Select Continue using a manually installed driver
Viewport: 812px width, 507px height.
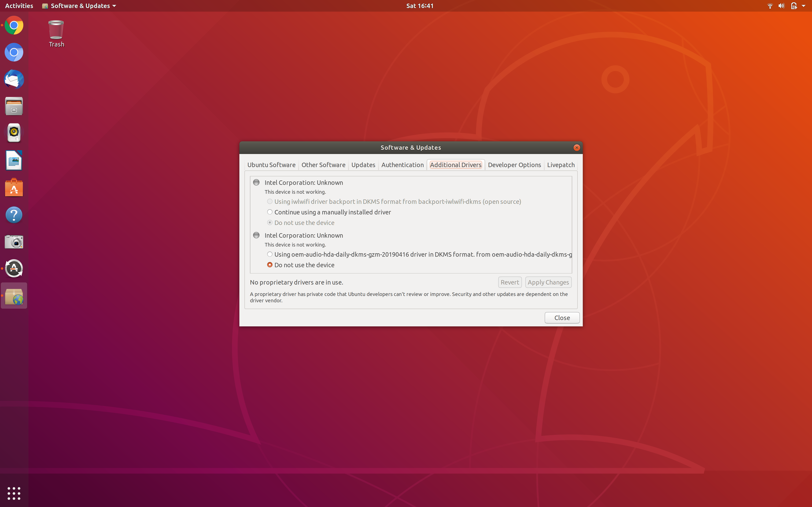click(270, 212)
